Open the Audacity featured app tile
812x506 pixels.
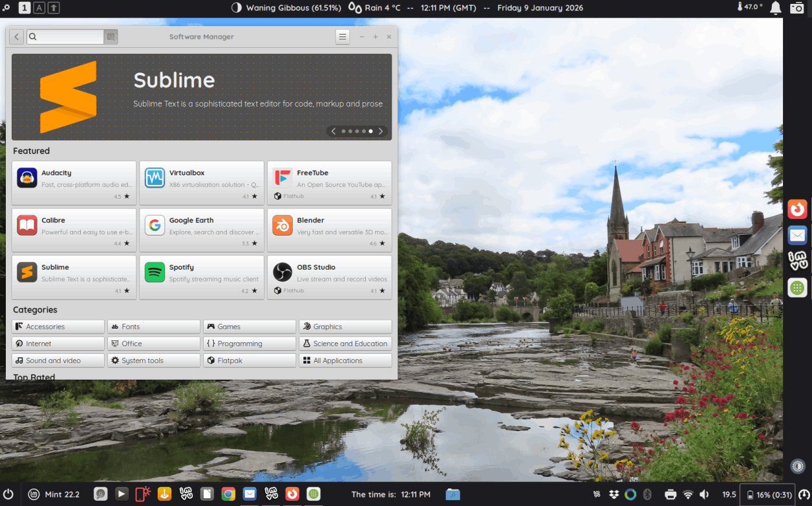pos(74,184)
